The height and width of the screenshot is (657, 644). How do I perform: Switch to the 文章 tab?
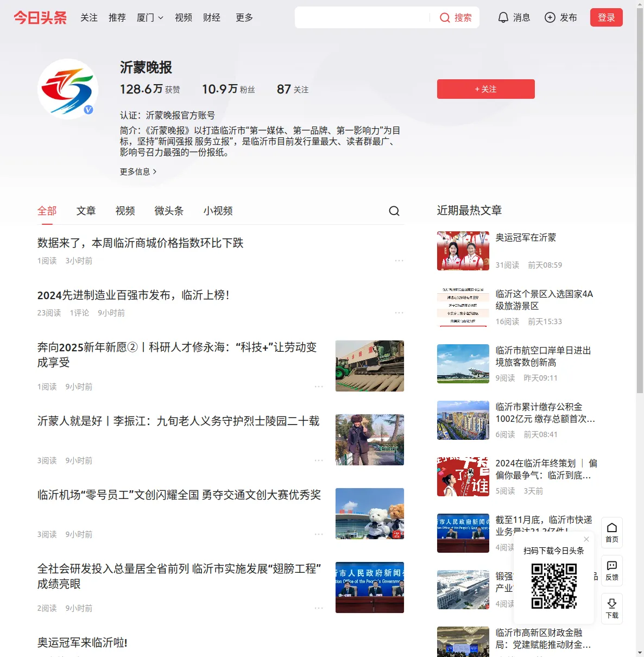click(86, 211)
